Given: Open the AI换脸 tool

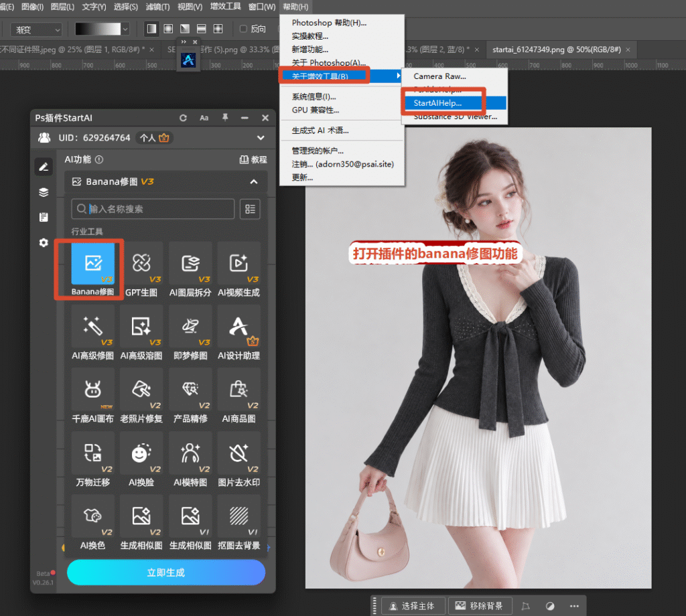Looking at the screenshot, I should click(141, 453).
